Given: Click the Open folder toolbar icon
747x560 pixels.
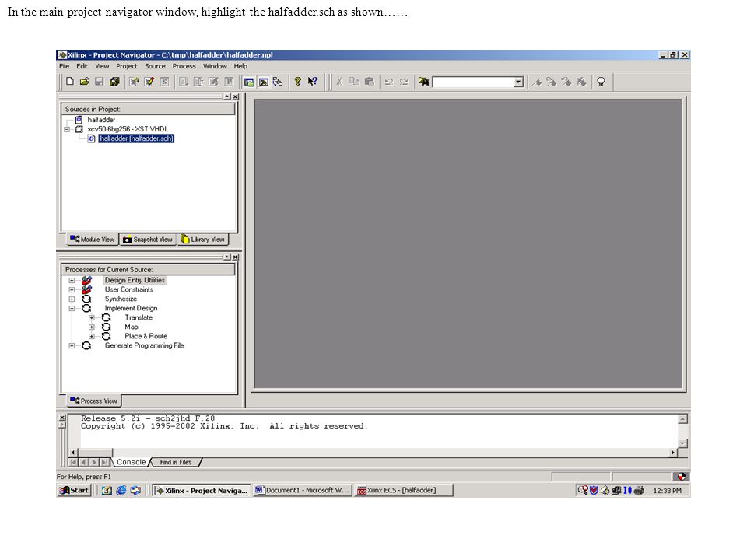Looking at the screenshot, I should [x=85, y=82].
